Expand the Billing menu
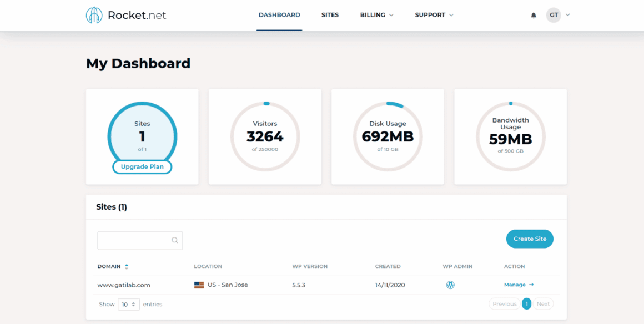Image resolution: width=644 pixels, height=324 pixels. [376, 15]
